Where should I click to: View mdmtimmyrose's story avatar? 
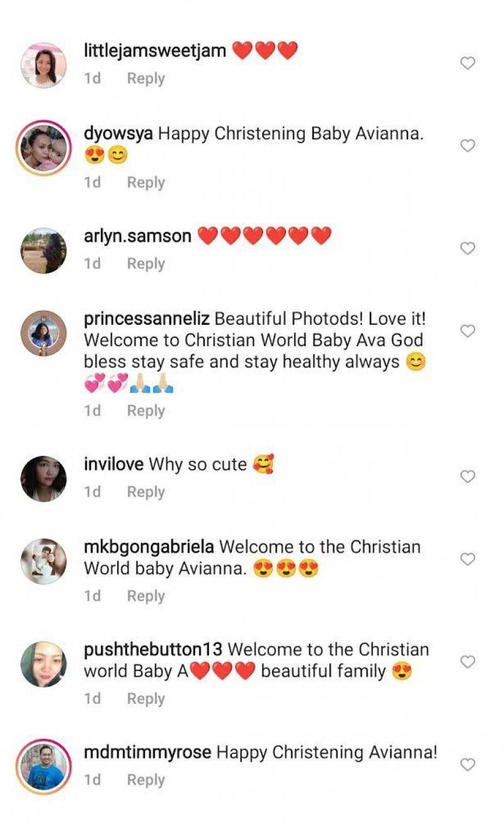pos(43,767)
